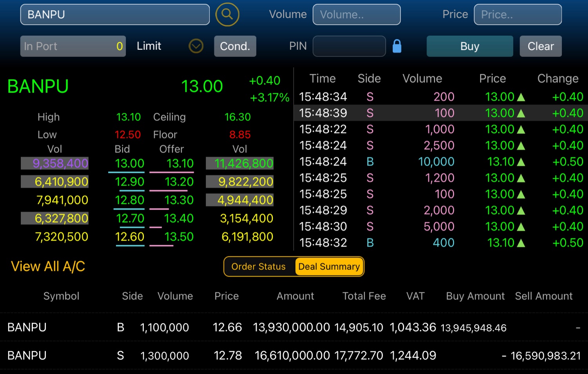Viewport: 588px width, 374px height.
Task: Select offer price 13.30
Action: [x=179, y=200]
